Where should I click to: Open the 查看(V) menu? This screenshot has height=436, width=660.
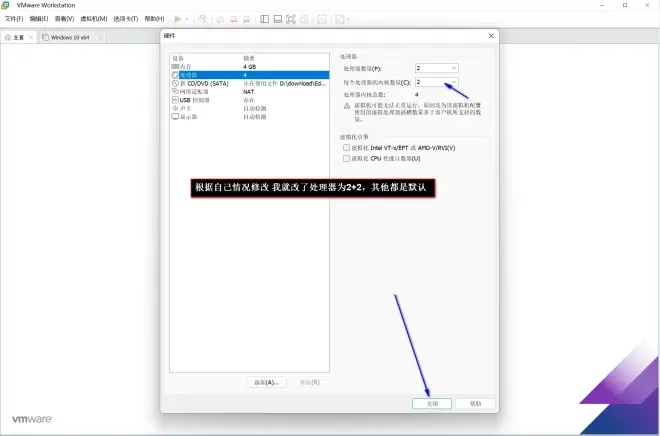pyautogui.click(x=64, y=19)
